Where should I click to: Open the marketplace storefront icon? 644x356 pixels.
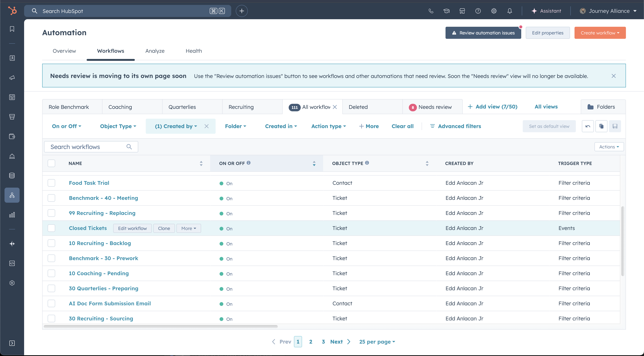(x=462, y=11)
